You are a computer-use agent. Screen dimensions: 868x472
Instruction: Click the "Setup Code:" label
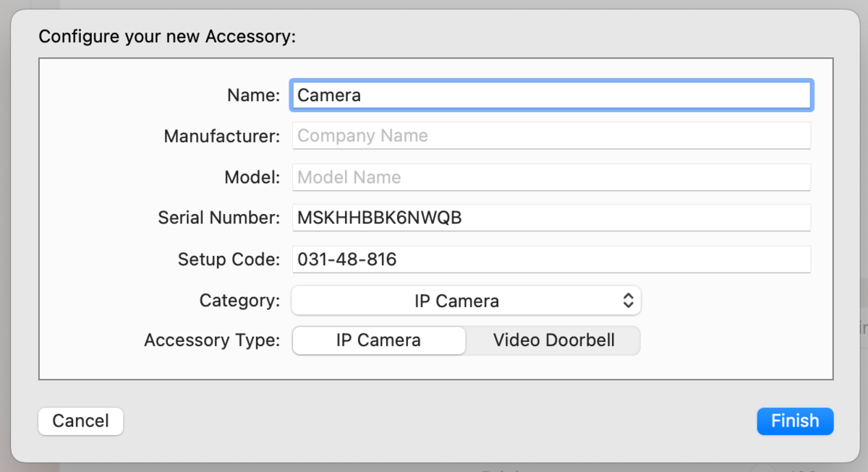click(x=229, y=259)
